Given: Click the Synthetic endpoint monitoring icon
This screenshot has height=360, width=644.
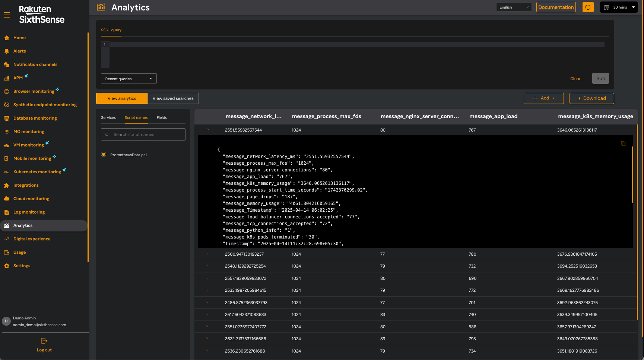Looking at the screenshot, I should [x=7, y=105].
